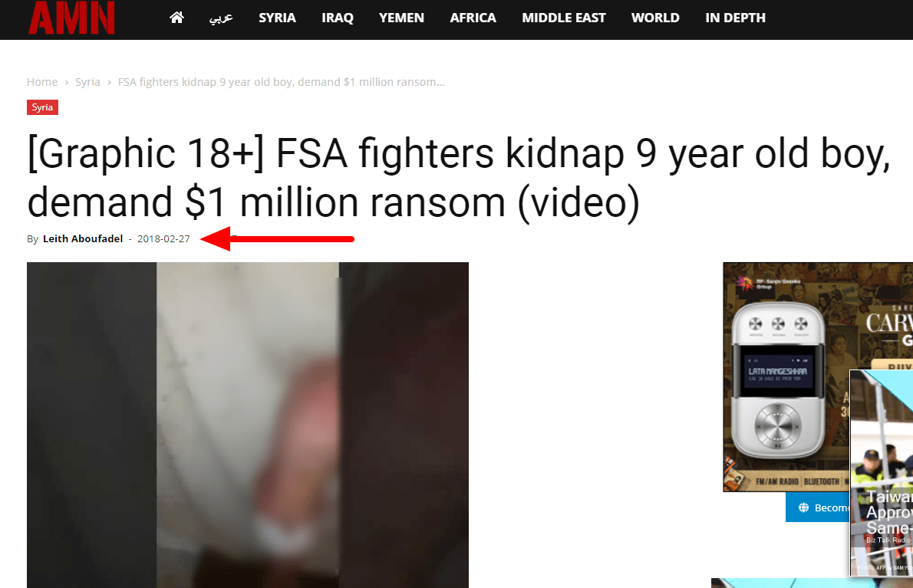The height and width of the screenshot is (588, 913).
Task: Go to the IRAQ section
Action: tap(338, 18)
